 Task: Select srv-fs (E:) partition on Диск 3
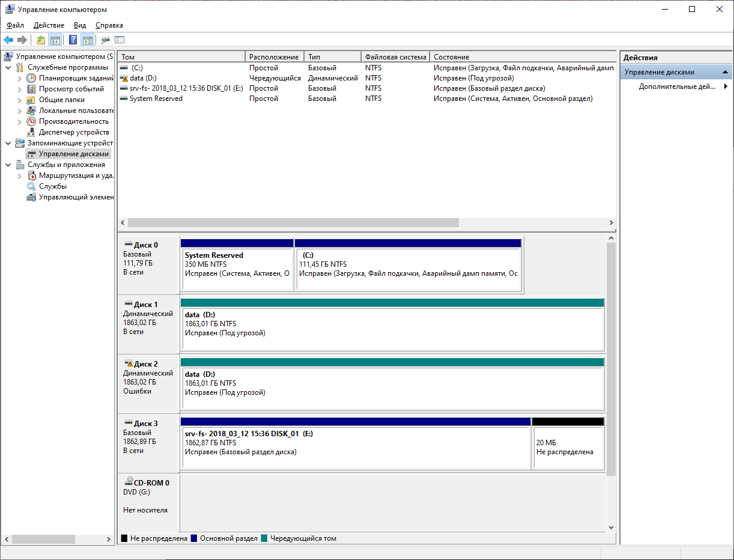(x=356, y=443)
